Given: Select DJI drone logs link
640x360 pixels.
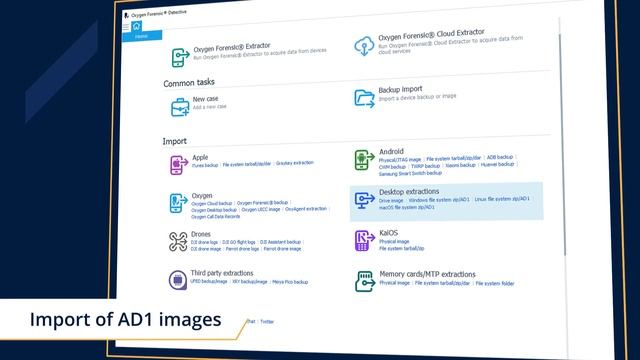Looking at the screenshot, I should pyautogui.click(x=204, y=242).
